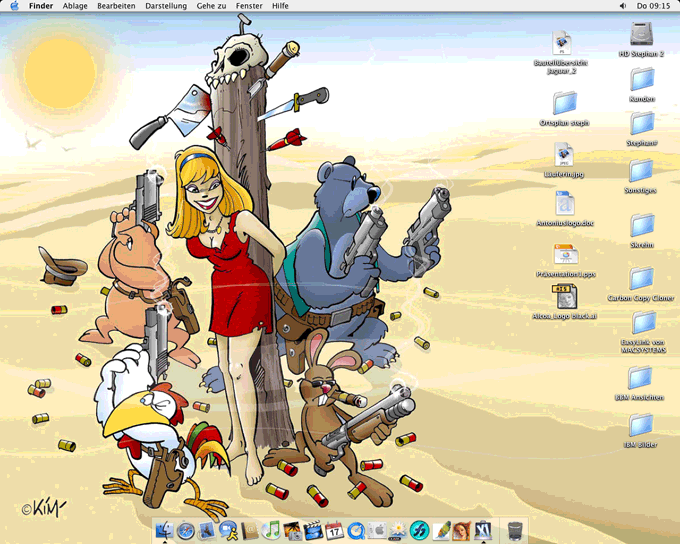The width and height of the screenshot is (680, 544).
Task: Open Safari from the dock
Action: (186, 530)
